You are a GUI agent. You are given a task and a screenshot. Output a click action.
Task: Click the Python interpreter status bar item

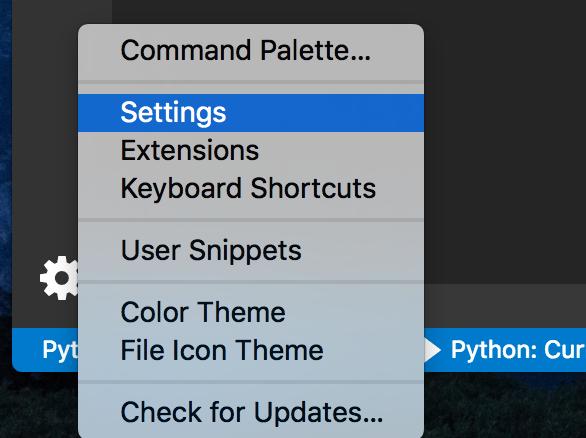60,350
